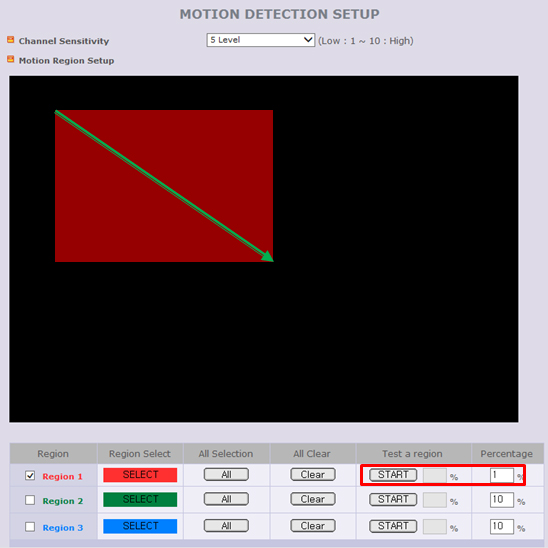Image resolution: width=548 pixels, height=548 pixels.
Task: Click the green SELECT button for Region 2
Action: coord(140,499)
